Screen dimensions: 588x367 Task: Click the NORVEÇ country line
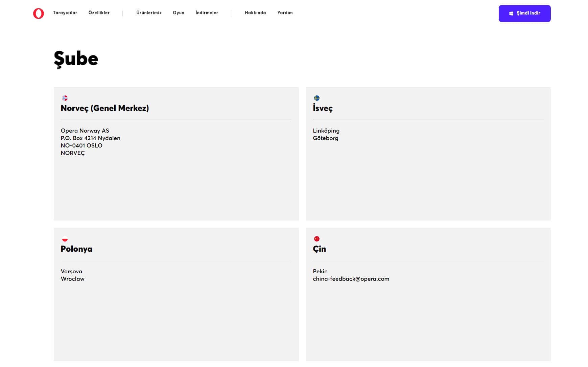click(x=73, y=153)
